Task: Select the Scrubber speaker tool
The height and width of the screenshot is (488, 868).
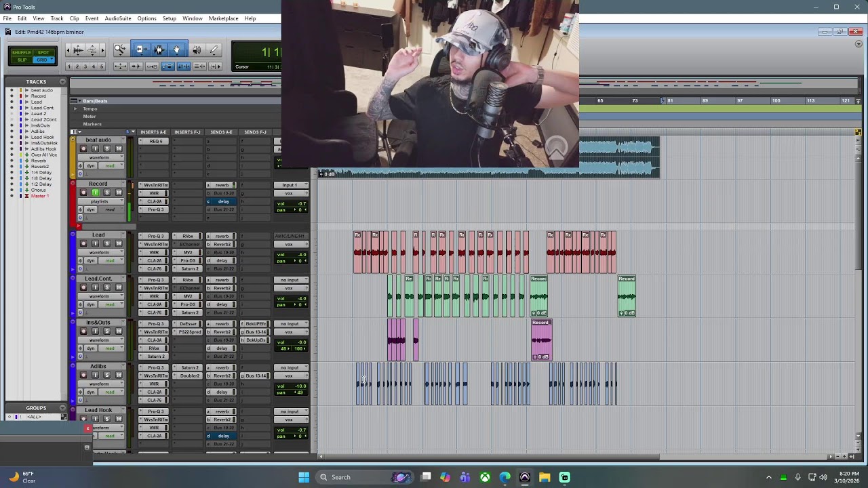Action: click(197, 49)
